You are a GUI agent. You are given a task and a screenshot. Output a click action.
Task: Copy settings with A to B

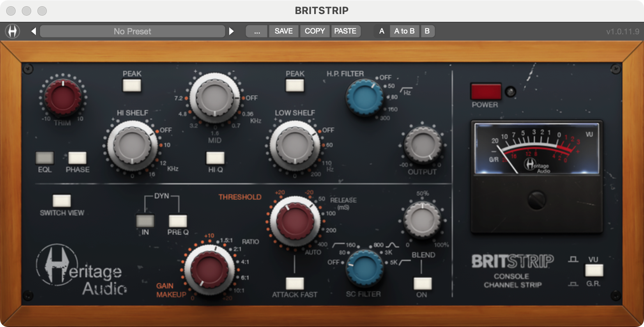pos(404,31)
